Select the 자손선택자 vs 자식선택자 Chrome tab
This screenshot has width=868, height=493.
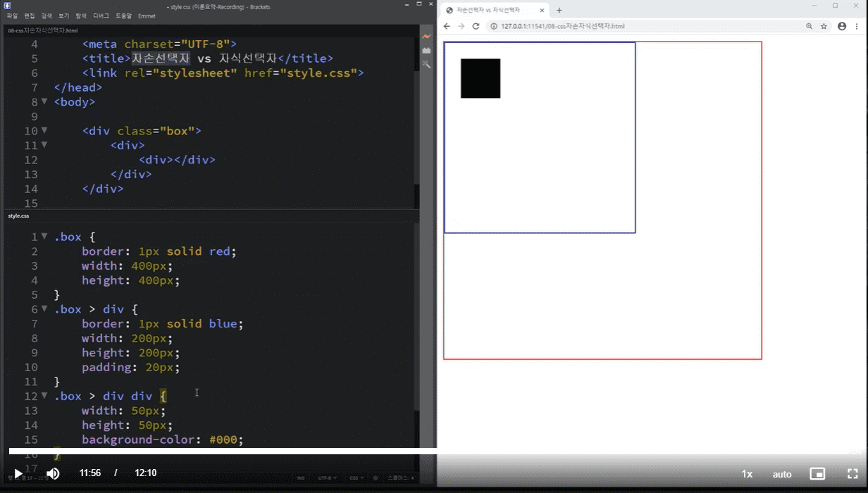point(495,11)
